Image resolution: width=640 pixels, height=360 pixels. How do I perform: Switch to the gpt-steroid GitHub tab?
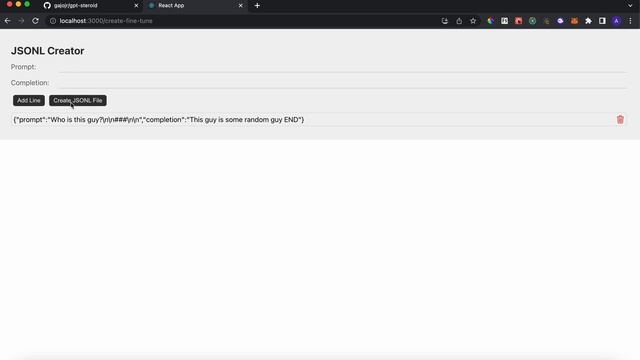(x=90, y=6)
